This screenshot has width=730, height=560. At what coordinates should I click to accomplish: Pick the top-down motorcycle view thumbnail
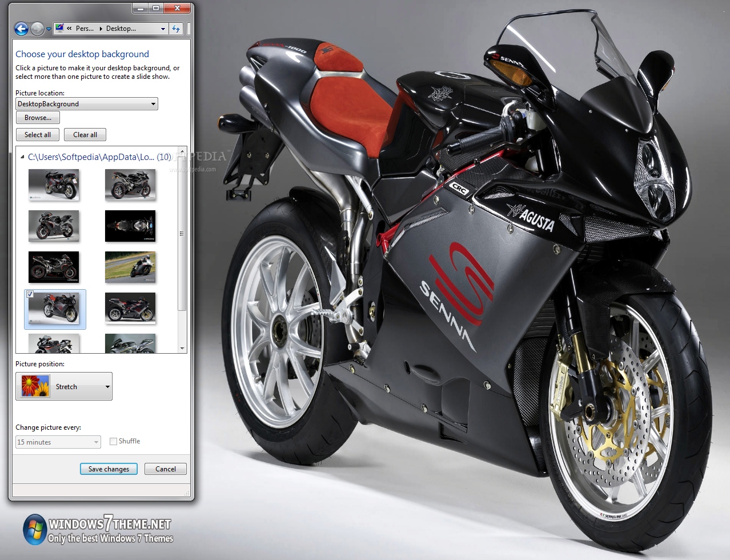pos(130,226)
